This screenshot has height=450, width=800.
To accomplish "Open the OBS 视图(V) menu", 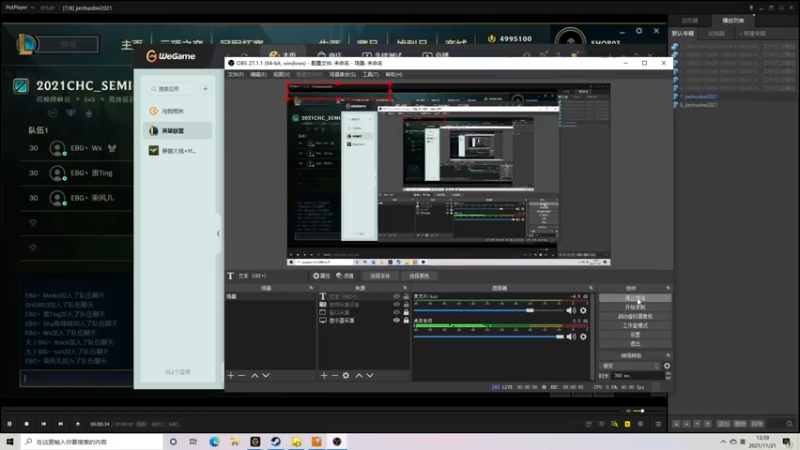I will pos(281,74).
